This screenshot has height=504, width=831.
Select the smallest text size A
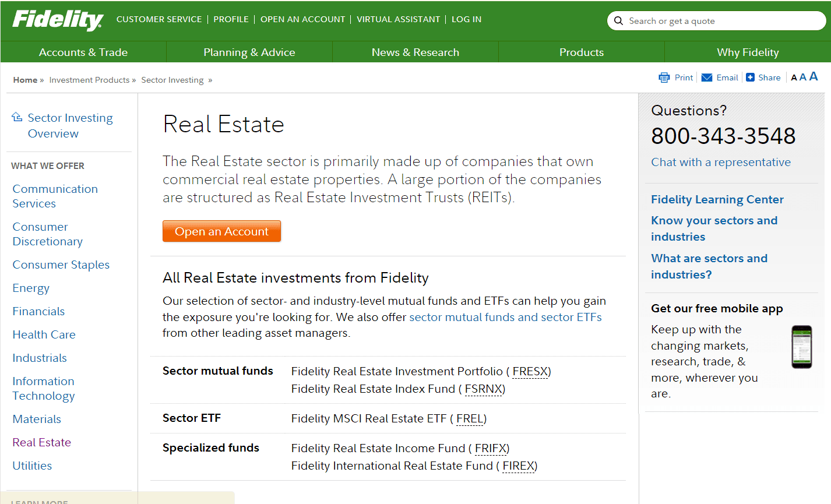(x=794, y=78)
